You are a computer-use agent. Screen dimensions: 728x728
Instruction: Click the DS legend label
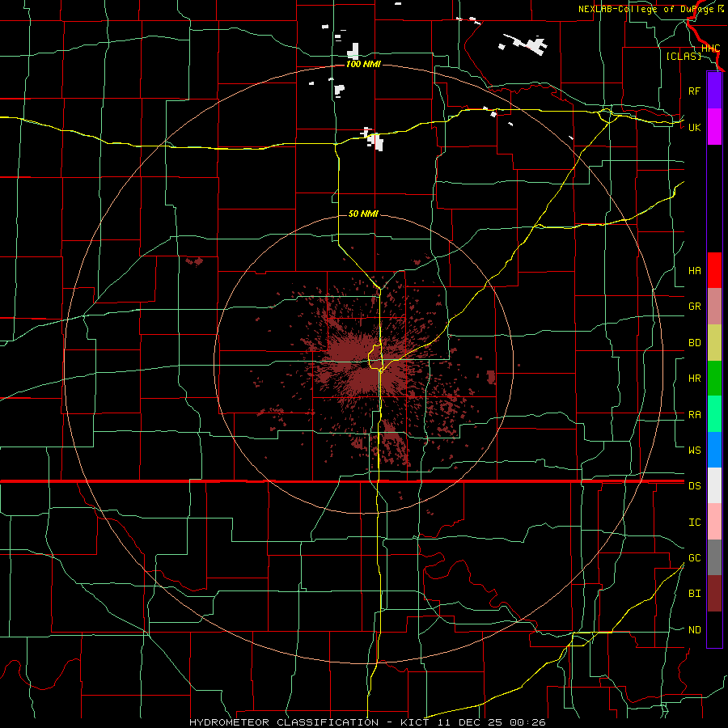(x=694, y=486)
